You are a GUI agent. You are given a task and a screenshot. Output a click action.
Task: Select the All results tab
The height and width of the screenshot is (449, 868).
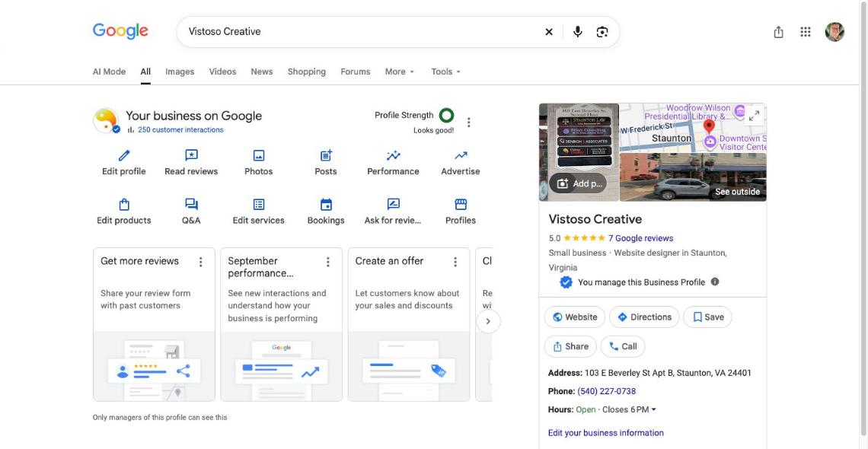(145, 72)
